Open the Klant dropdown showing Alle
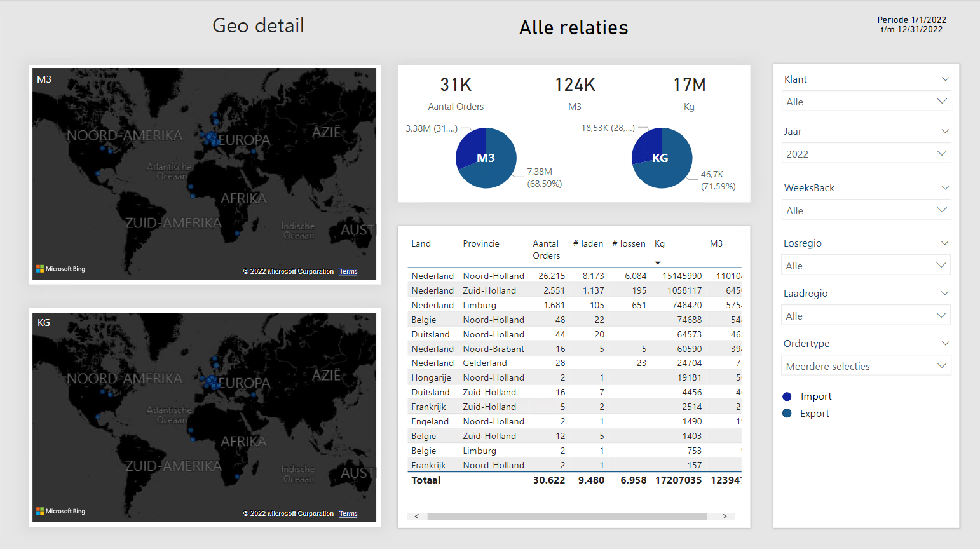980x549 pixels. tap(866, 102)
